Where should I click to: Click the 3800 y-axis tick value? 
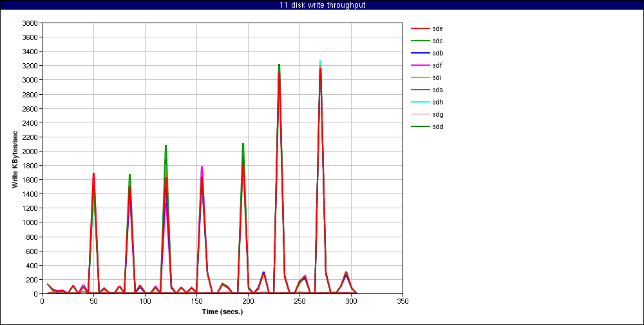click(x=31, y=23)
